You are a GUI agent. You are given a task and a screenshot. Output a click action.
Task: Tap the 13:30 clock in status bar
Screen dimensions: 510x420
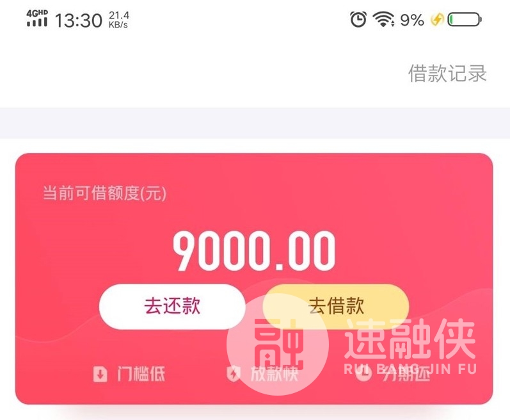point(78,20)
